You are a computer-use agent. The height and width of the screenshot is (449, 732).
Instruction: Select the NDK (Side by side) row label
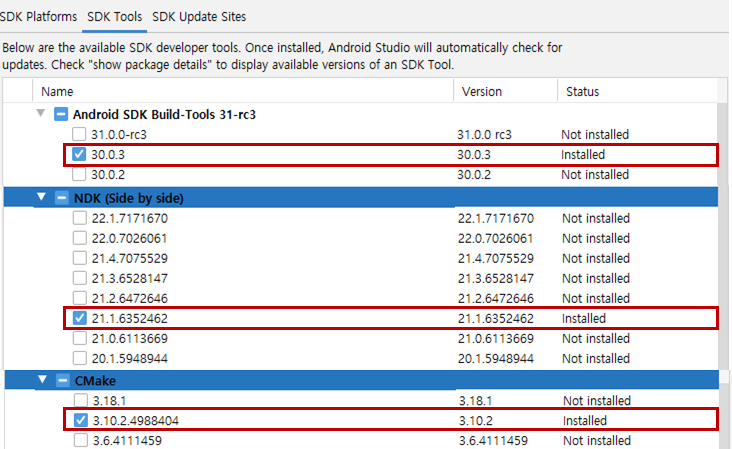click(x=128, y=198)
